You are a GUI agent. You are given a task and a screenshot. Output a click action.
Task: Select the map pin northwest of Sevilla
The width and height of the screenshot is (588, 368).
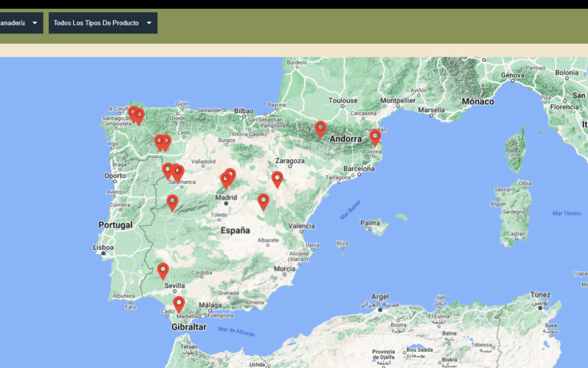point(163,271)
